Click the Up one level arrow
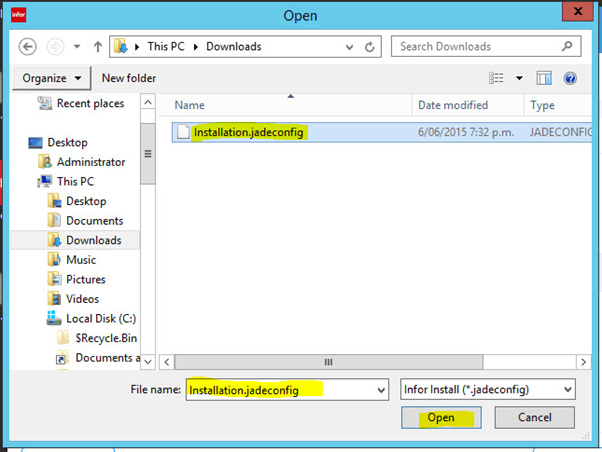Screen dimensions: 602x452 pyautogui.click(x=98, y=47)
